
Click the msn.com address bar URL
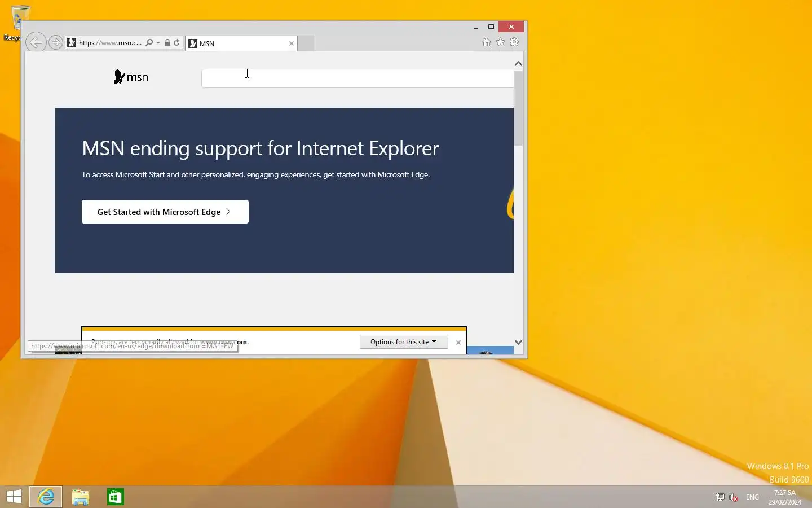tap(110, 43)
